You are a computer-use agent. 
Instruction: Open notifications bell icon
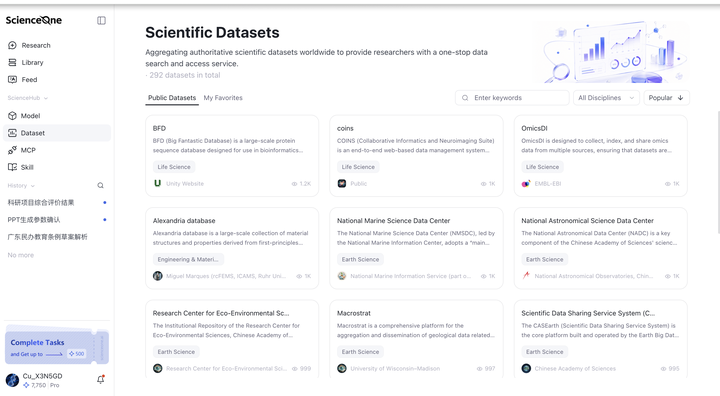click(x=101, y=379)
